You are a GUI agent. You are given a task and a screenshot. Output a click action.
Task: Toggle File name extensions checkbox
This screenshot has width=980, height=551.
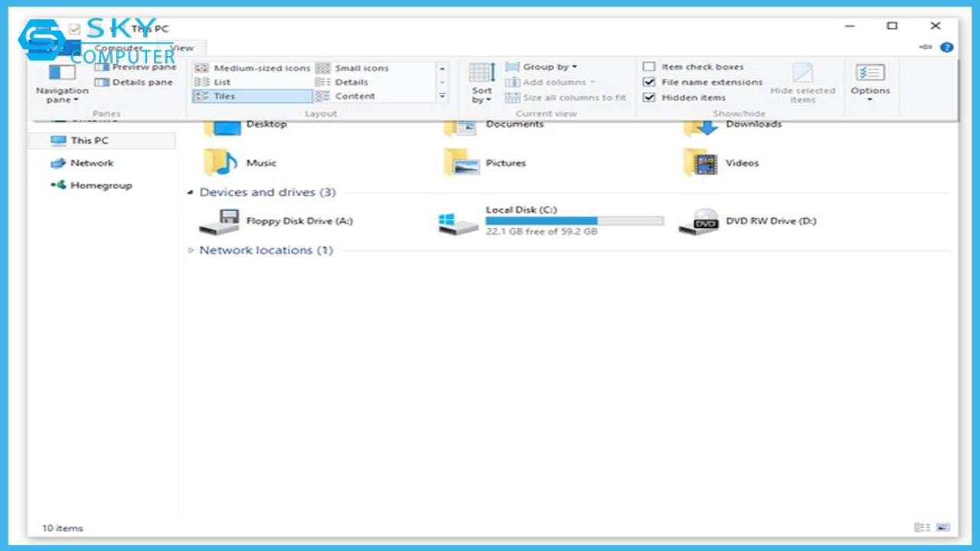(649, 83)
